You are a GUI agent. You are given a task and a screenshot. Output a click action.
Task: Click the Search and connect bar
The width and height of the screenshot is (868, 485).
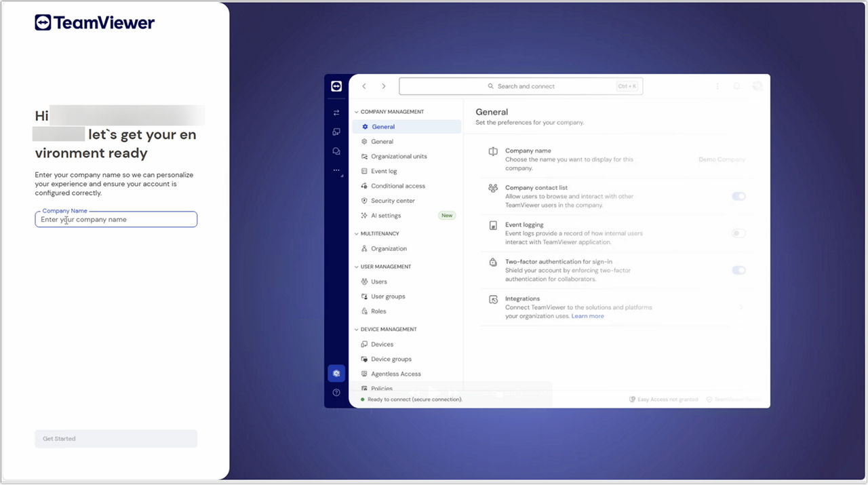pyautogui.click(x=520, y=86)
